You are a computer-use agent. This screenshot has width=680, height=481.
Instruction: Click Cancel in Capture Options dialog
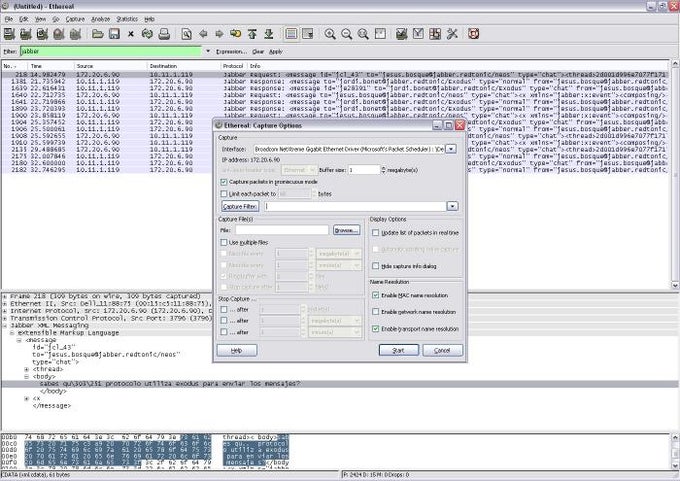point(442,350)
